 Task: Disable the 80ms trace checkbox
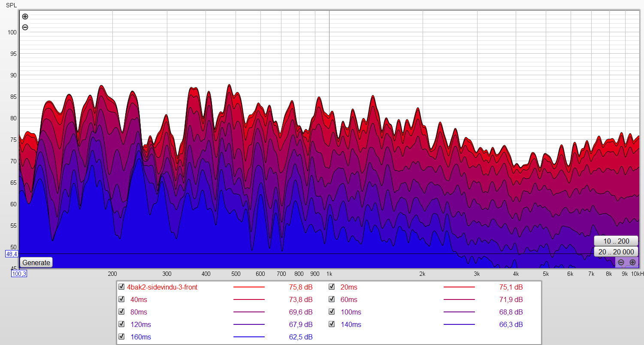click(121, 312)
